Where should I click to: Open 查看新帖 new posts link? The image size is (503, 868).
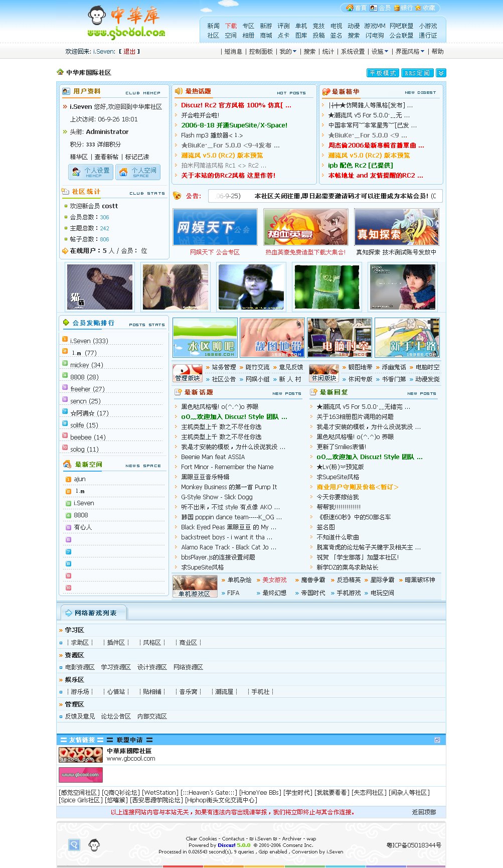pos(106,157)
